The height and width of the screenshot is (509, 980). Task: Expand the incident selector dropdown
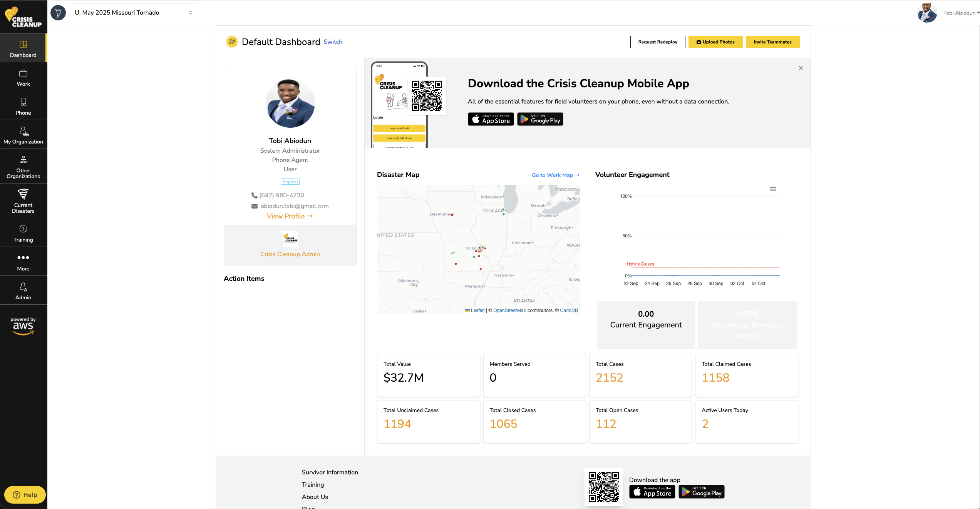click(133, 13)
